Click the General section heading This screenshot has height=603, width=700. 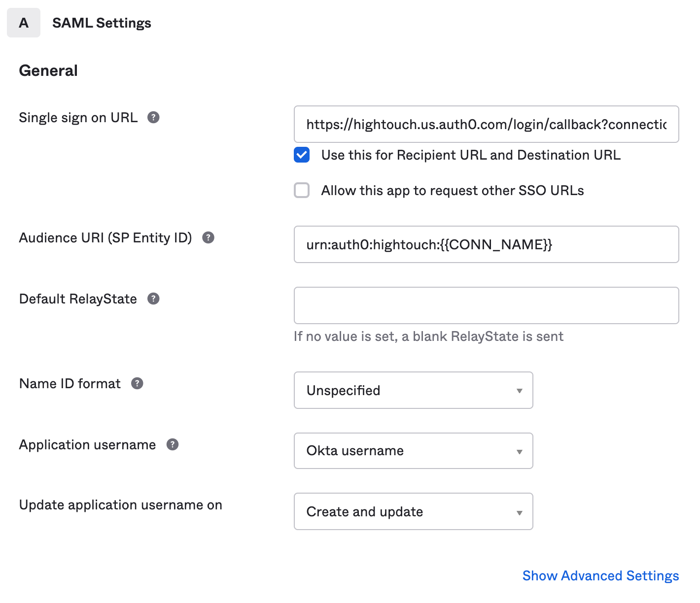(48, 70)
